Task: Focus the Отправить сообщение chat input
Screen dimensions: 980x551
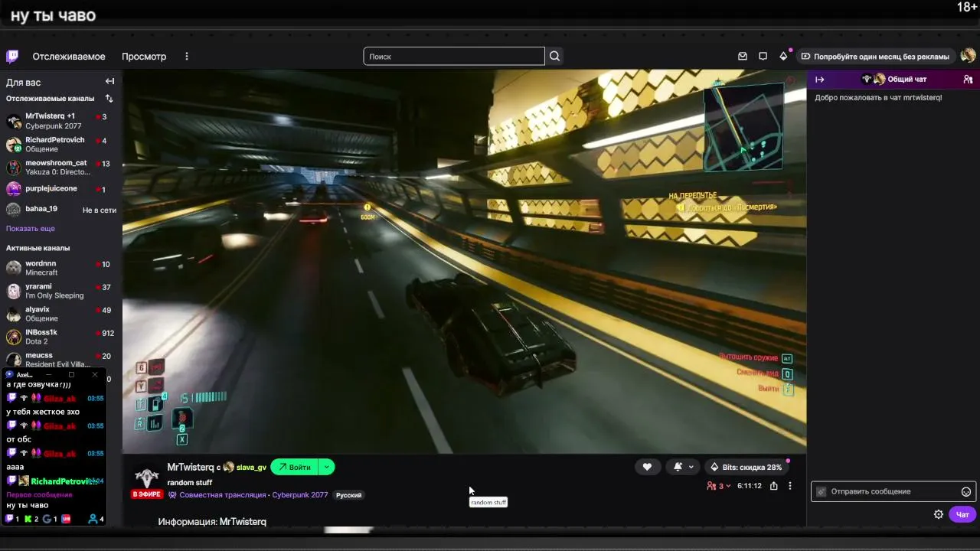Action: [x=893, y=492]
